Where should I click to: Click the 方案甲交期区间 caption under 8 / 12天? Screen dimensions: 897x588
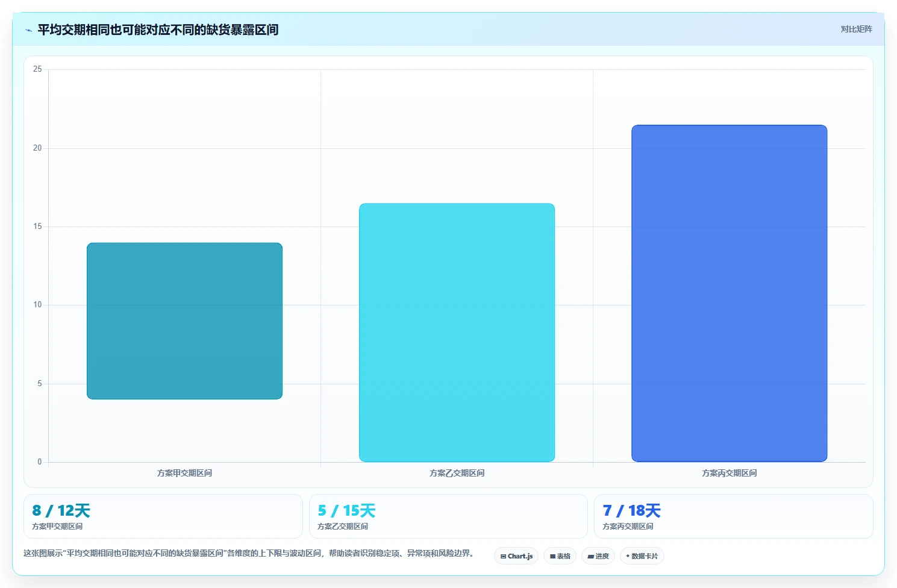pos(57,527)
